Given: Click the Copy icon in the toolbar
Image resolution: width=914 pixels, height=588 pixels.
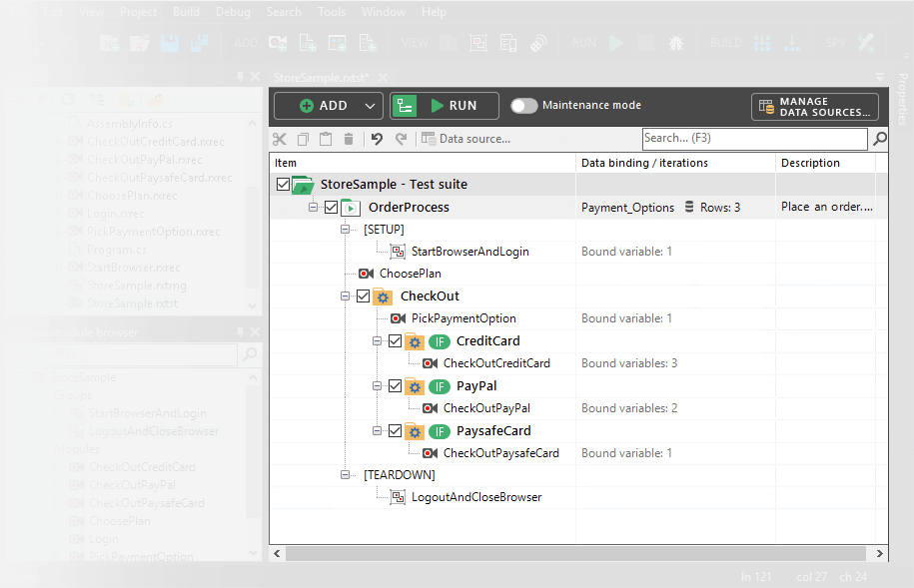Looking at the screenshot, I should point(304,139).
